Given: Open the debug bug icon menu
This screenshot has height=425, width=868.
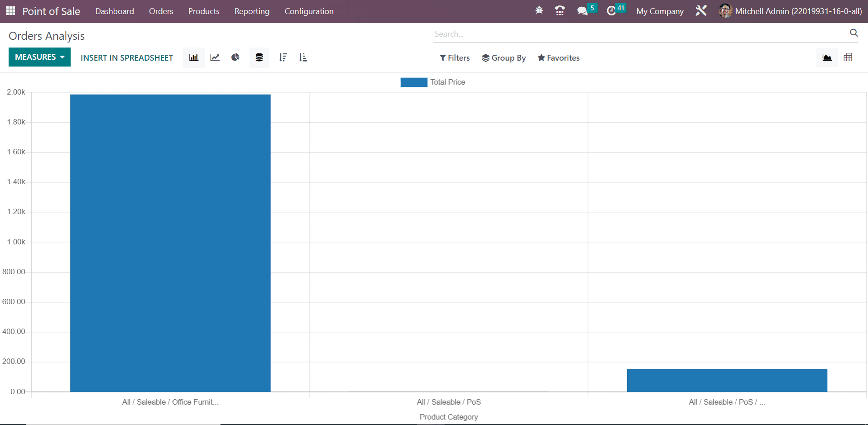Looking at the screenshot, I should pos(539,10).
